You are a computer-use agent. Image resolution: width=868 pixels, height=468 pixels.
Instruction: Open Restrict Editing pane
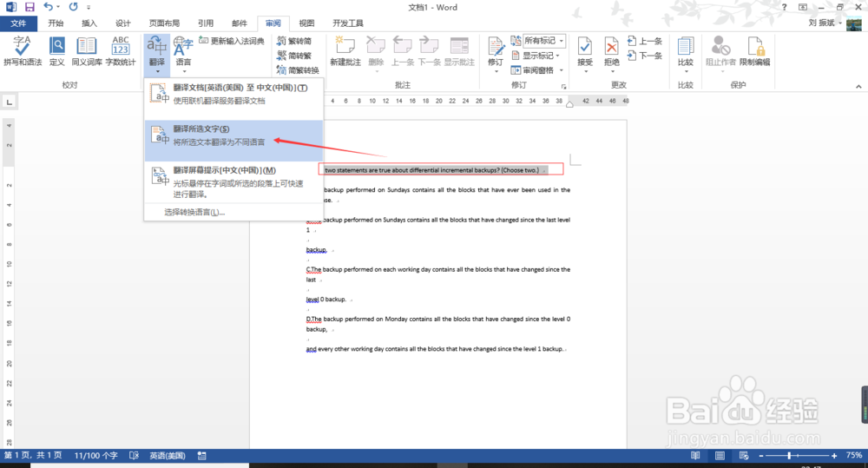point(755,51)
